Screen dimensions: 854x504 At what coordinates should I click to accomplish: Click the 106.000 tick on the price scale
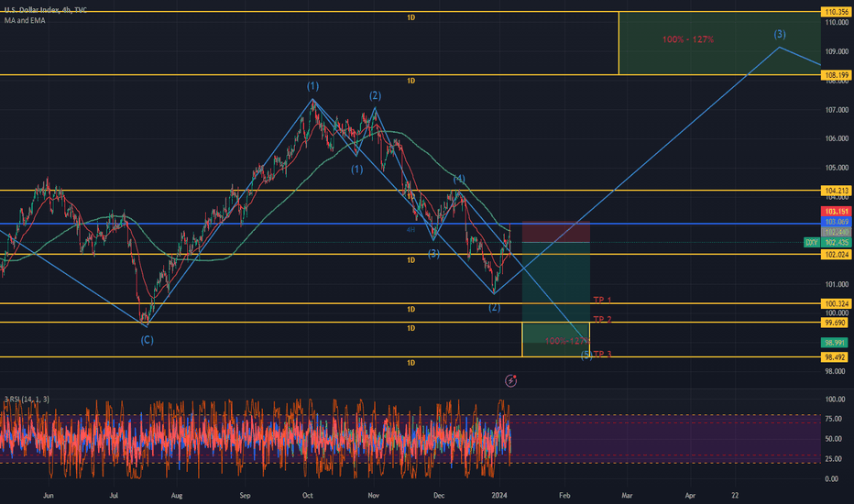[837, 138]
